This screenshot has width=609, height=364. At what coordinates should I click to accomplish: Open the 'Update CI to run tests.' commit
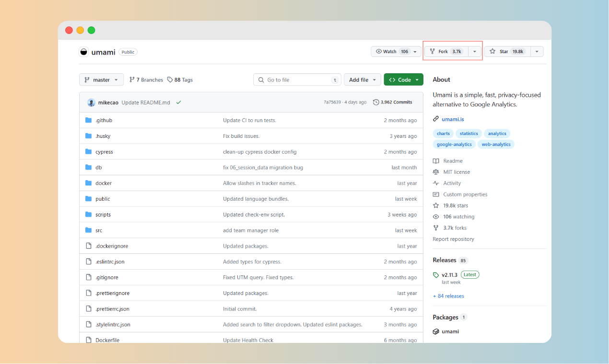249,120
